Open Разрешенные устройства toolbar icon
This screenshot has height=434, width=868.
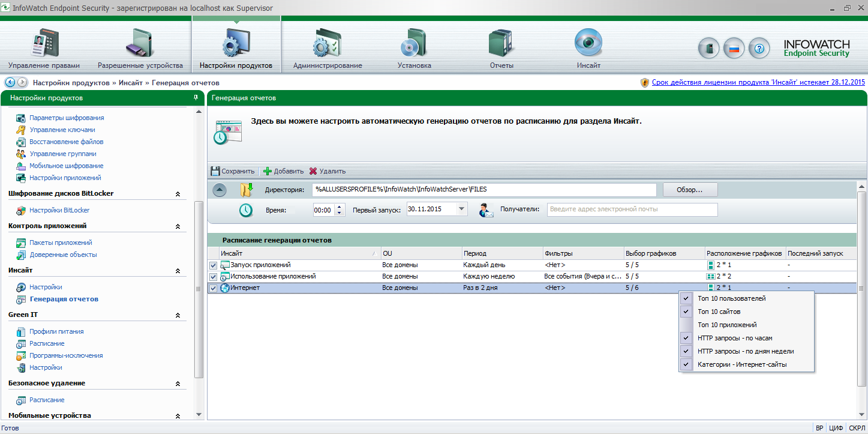pos(140,44)
